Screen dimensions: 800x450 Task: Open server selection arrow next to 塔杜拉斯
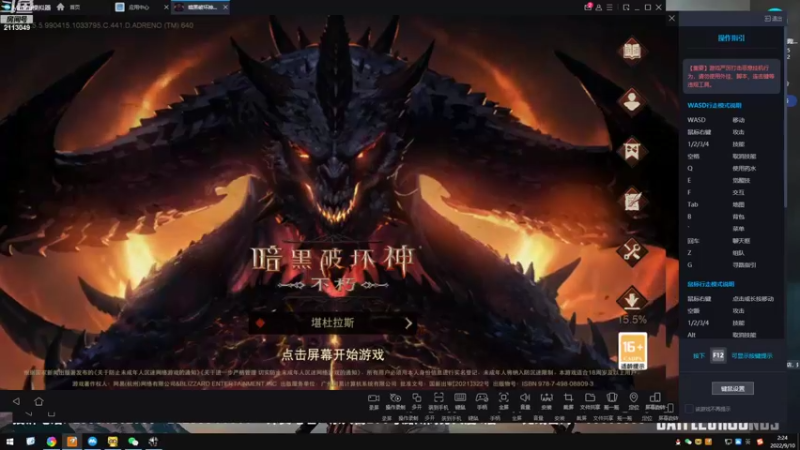click(408, 323)
